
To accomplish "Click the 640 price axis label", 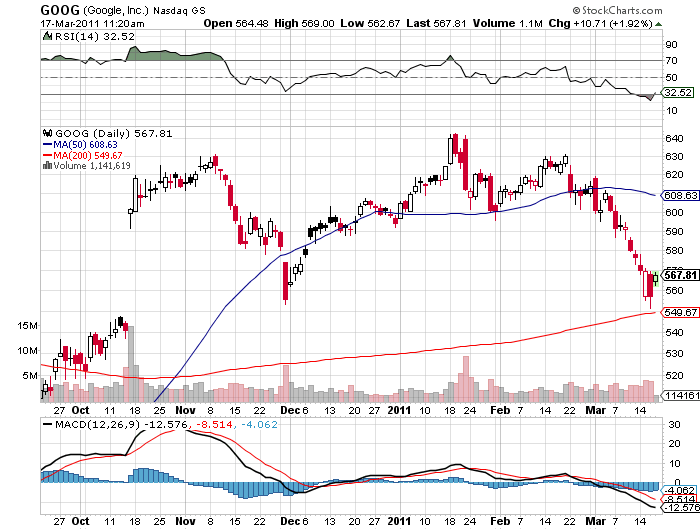I will [674, 138].
